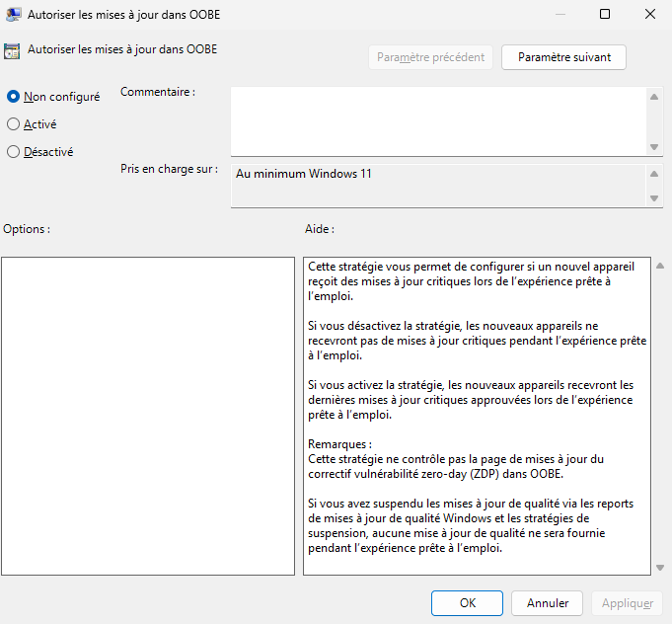Click the Pris en charge sur up arrow

click(654, 174)
